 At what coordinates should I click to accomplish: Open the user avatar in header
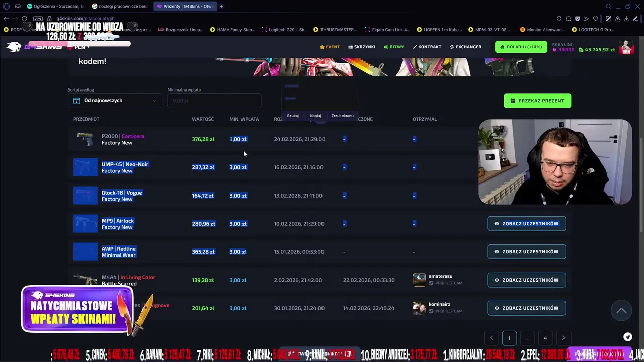(x=626, y=47)
